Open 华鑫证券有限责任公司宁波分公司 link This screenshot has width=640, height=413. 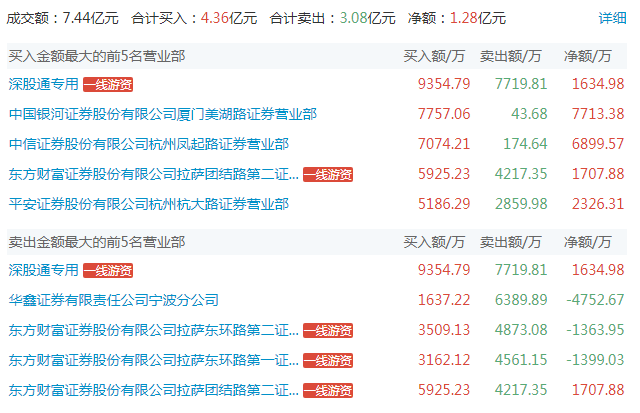tap(113, 300)
